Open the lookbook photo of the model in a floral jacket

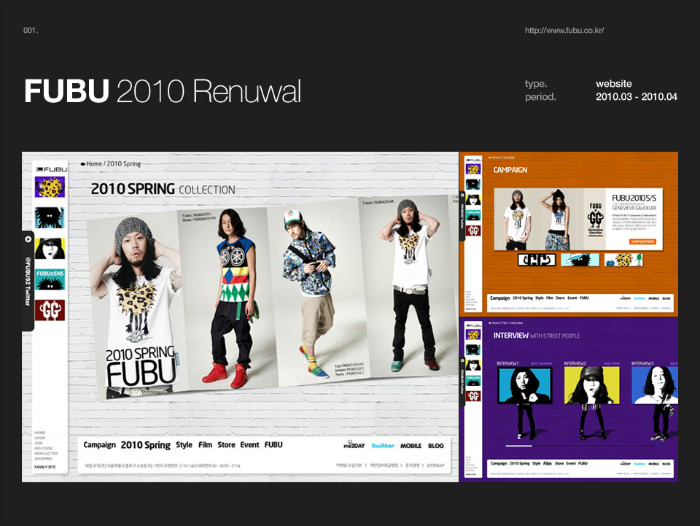[319, 290]
